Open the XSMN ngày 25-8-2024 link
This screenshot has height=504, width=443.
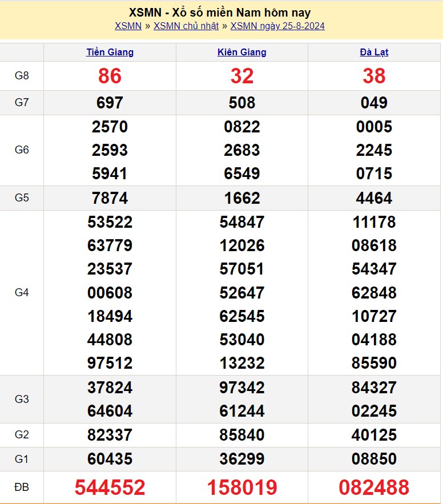tap(277, 26)
